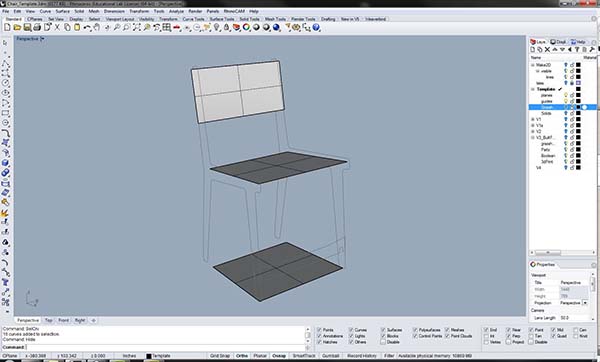The width and height of the screenshot is (600, 362).
Task: Click the Copy icon in toolbar
Action: tap(67, 28)
